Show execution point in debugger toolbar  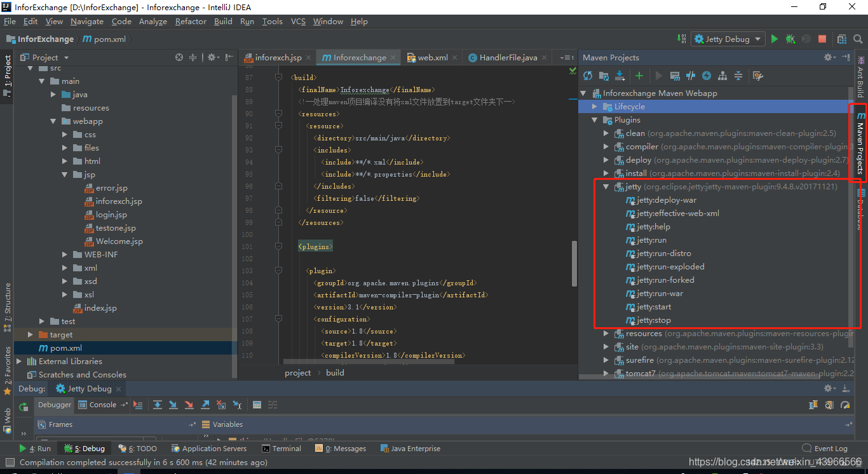click(x=138, y=405)
